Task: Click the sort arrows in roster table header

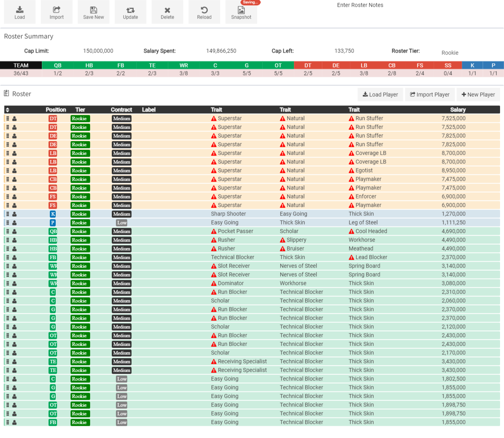Action: (8, 110)
